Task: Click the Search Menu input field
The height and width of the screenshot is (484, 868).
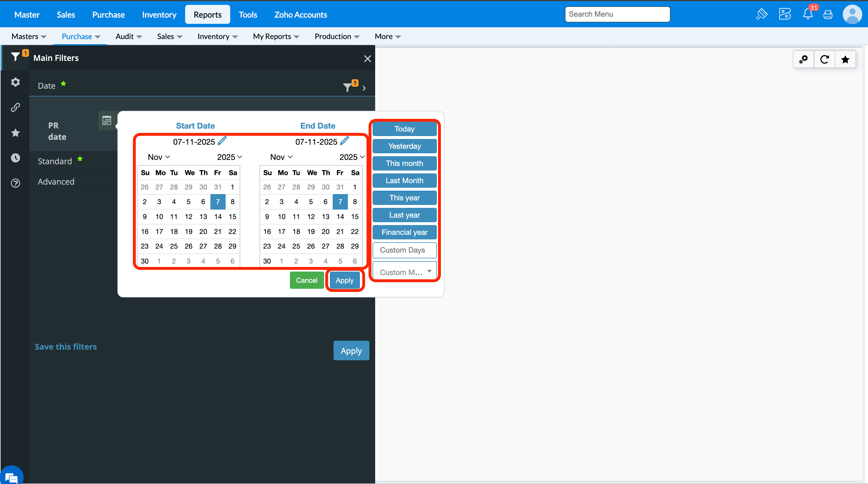Action: 617,14
